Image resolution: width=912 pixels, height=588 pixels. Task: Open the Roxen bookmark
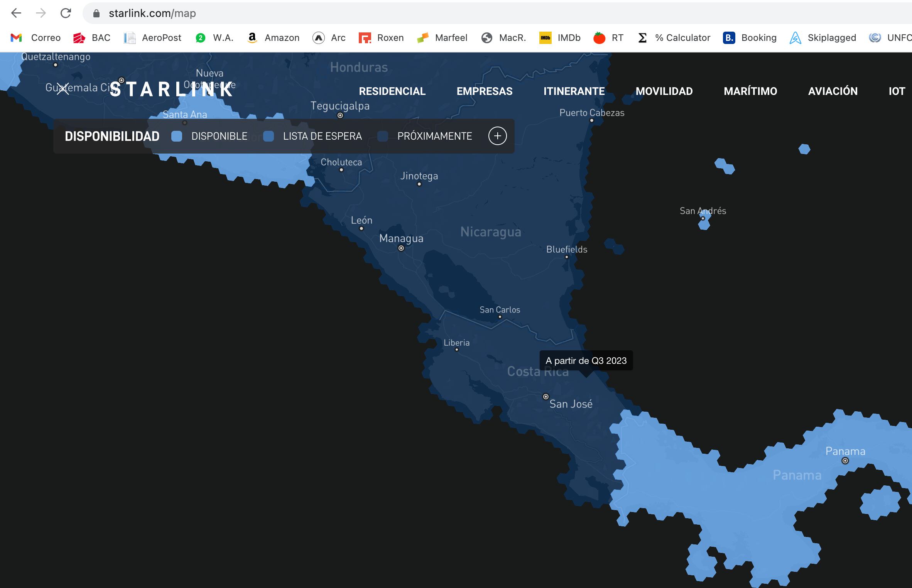pos(381,38)
